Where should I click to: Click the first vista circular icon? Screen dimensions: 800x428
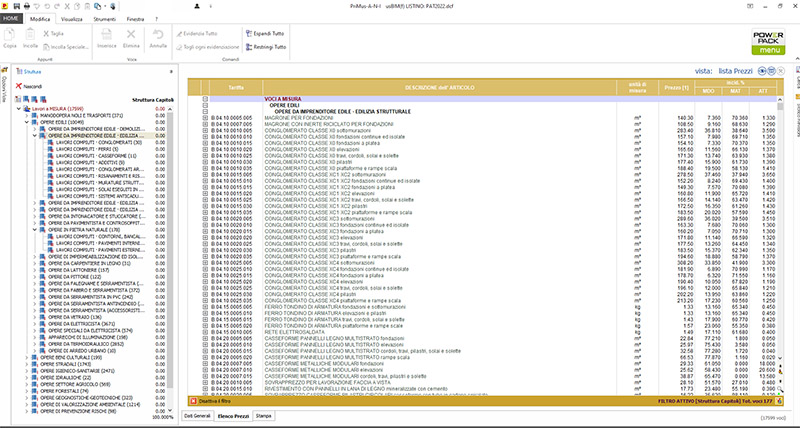(762, 71)
